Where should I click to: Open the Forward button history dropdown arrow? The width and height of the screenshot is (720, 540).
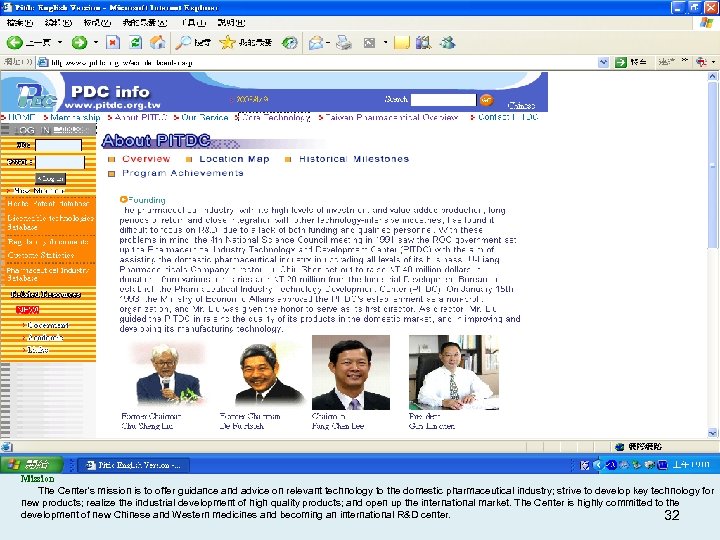pos(96,43)
